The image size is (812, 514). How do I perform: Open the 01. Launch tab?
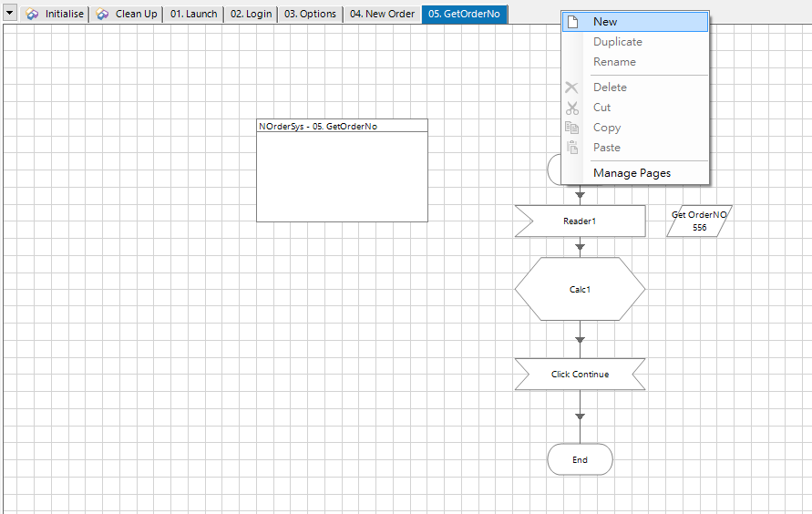point(194,14)
